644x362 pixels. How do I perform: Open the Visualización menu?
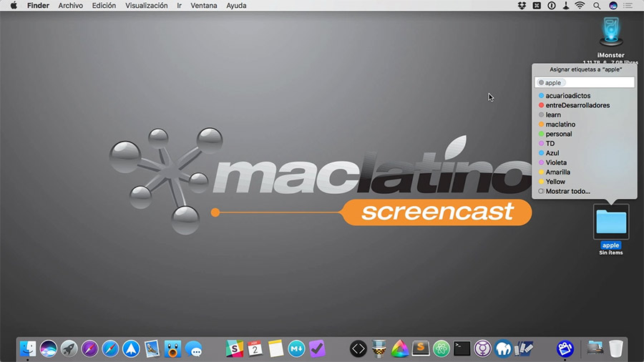146,5
